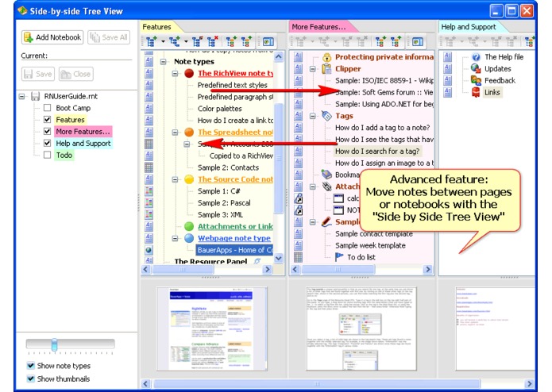
Task: Click Features tree vertical scrollbar down arrow
Action: tap(279, 258)
